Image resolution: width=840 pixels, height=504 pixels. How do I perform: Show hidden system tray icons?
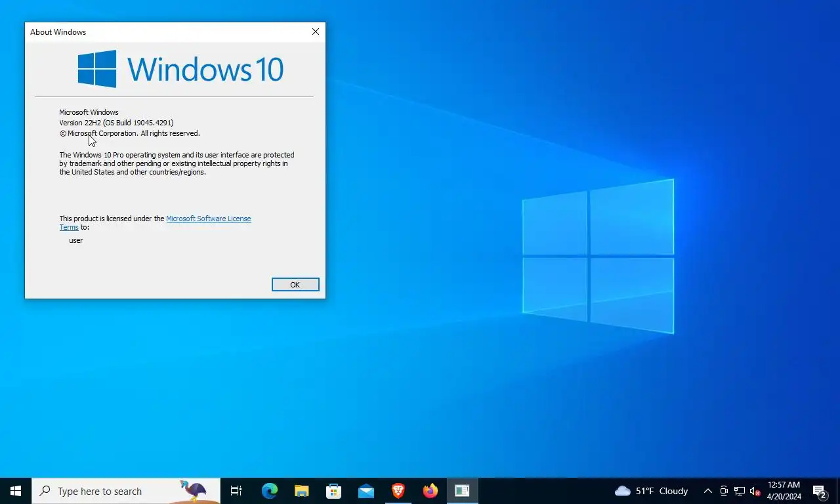click(708, 491)
